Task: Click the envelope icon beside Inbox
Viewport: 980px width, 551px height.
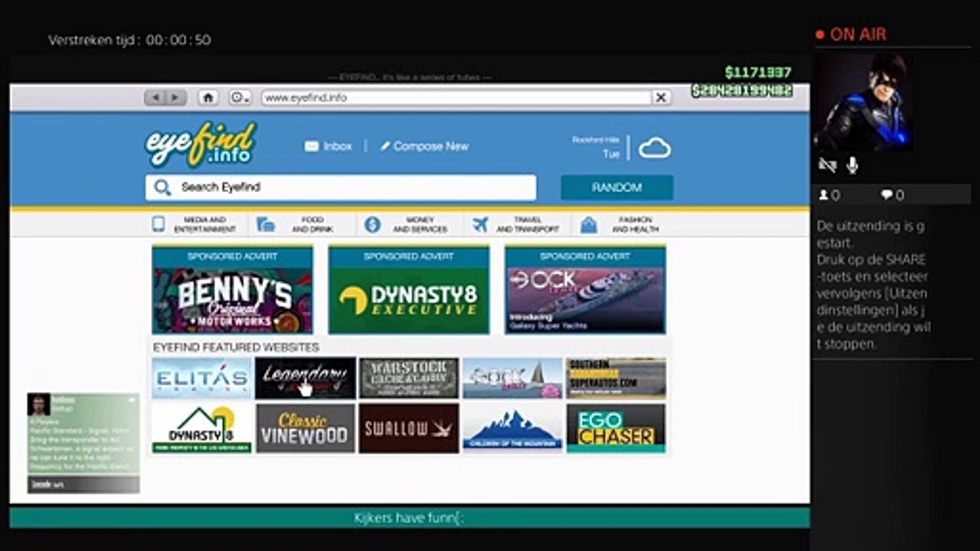Action: coord(312,145)
